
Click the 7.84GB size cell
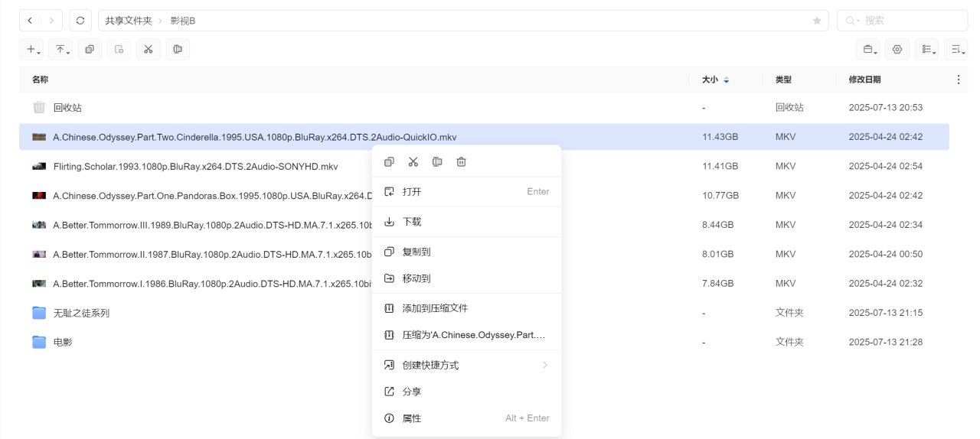click(717, 284)
